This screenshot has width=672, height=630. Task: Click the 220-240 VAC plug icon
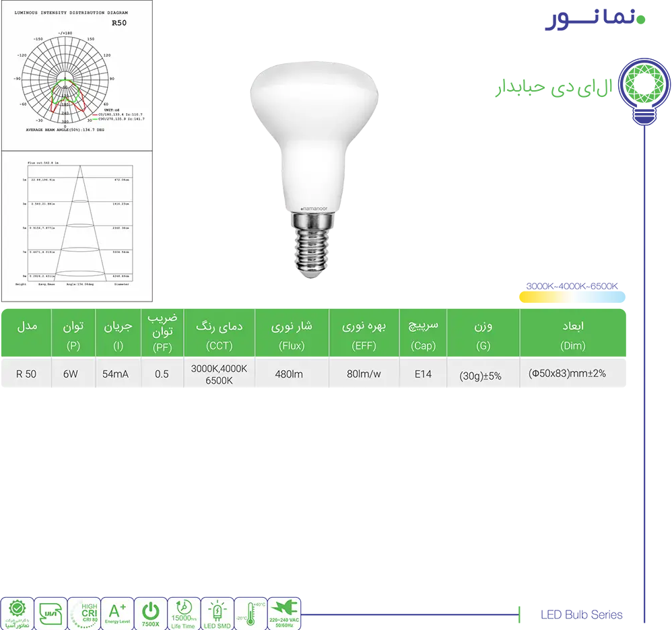[x=284, y=613]
